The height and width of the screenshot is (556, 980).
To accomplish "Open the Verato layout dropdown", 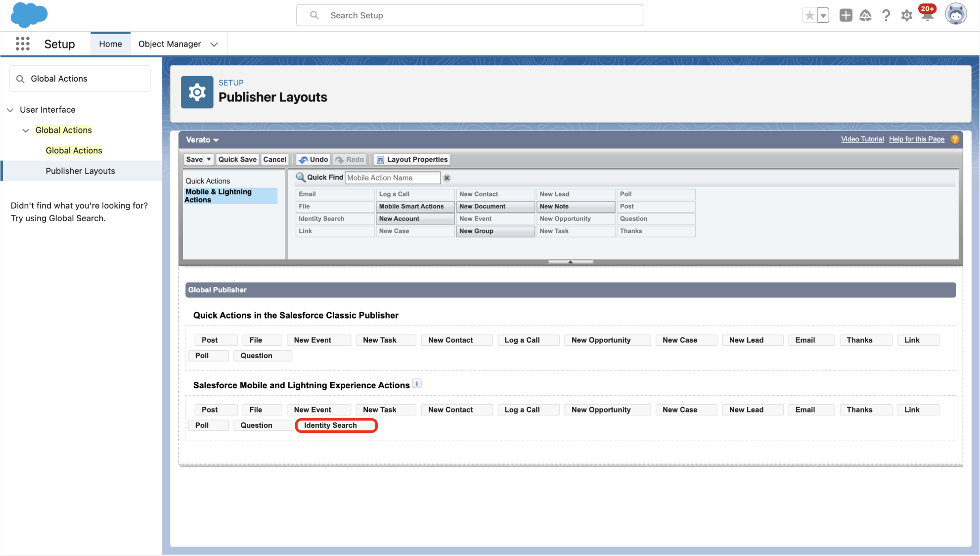I will click(x=202, y=140).
